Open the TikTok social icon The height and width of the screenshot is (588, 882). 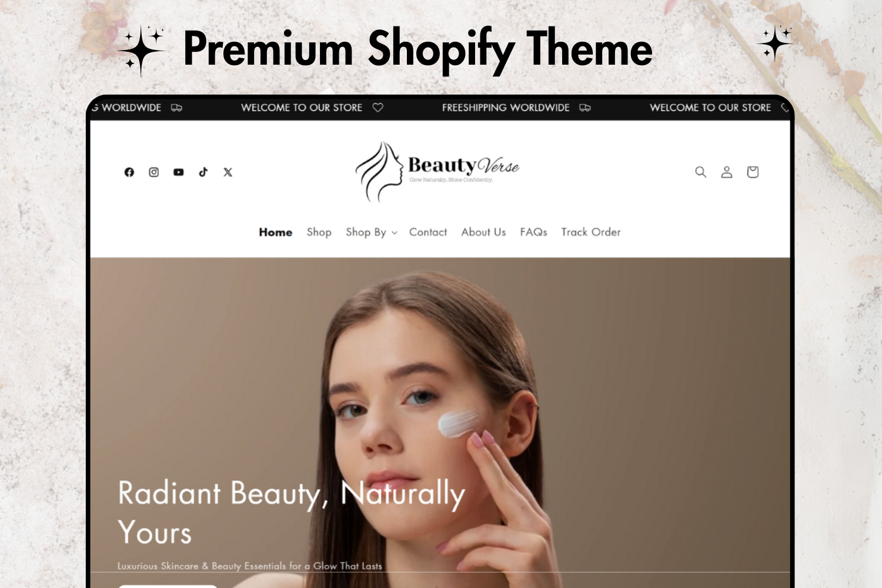point(203,172)
